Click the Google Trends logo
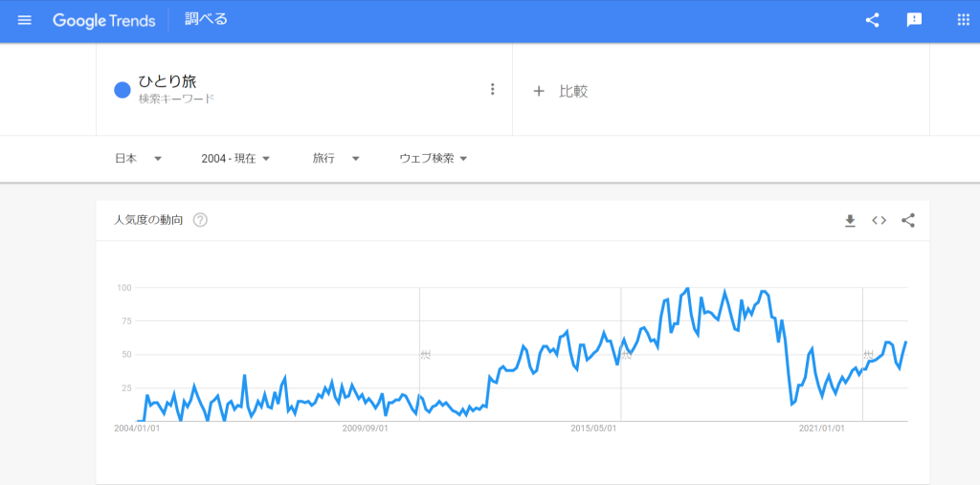Viewport: 980px width, 485px height. (104, 20)
